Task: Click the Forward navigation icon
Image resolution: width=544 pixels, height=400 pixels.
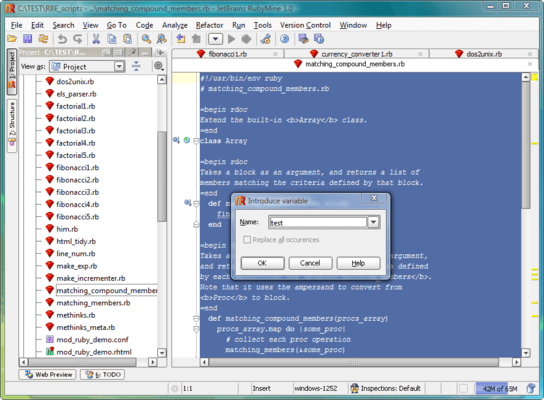Action: pyautogui.click(x=196, y=39)
